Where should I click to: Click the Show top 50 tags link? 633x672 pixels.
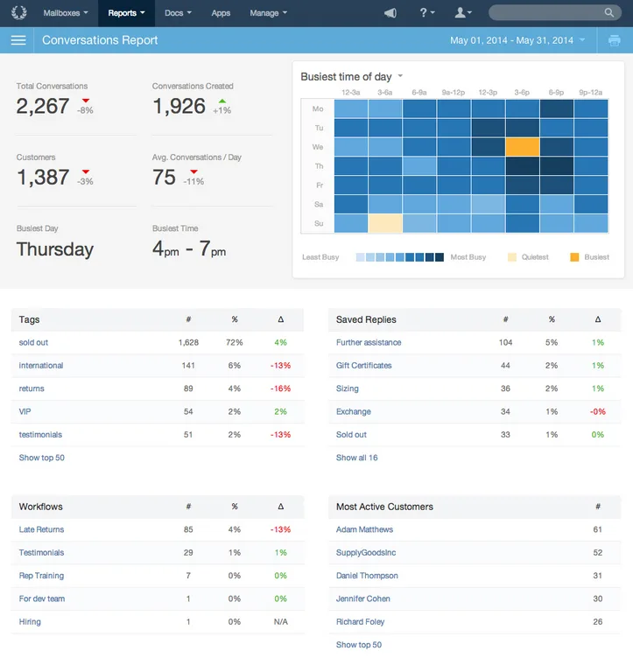pos(42,458)
